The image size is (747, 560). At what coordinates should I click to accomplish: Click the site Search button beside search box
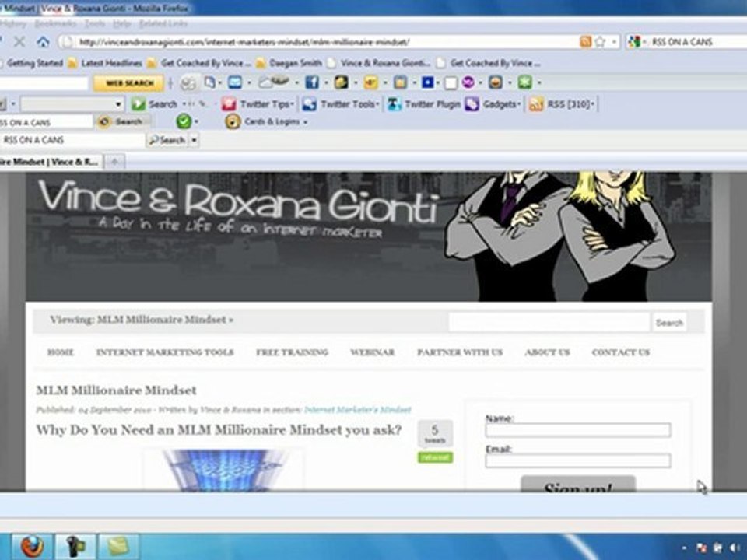[x=669, y=322]
